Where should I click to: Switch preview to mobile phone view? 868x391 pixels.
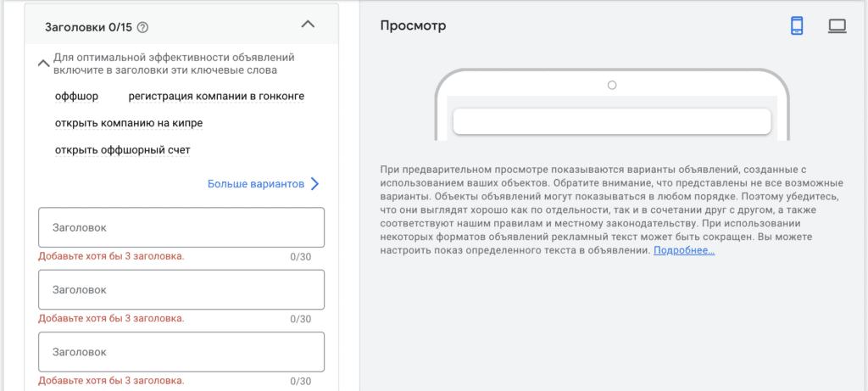[797, 25]
